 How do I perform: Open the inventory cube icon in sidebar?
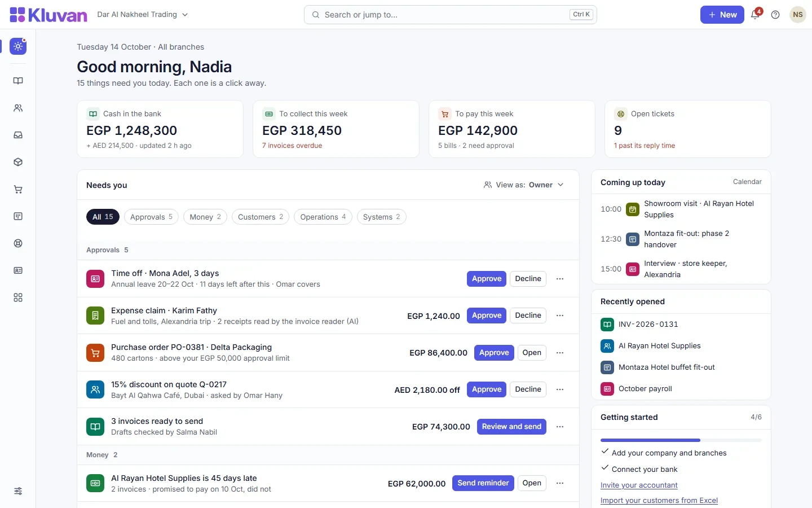tap(18, 162)
